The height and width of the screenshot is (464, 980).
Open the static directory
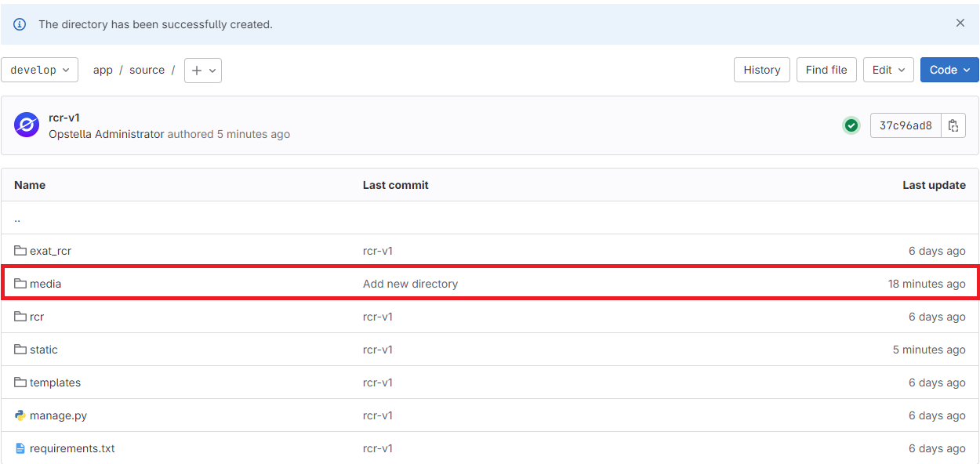tap(44, 350)
